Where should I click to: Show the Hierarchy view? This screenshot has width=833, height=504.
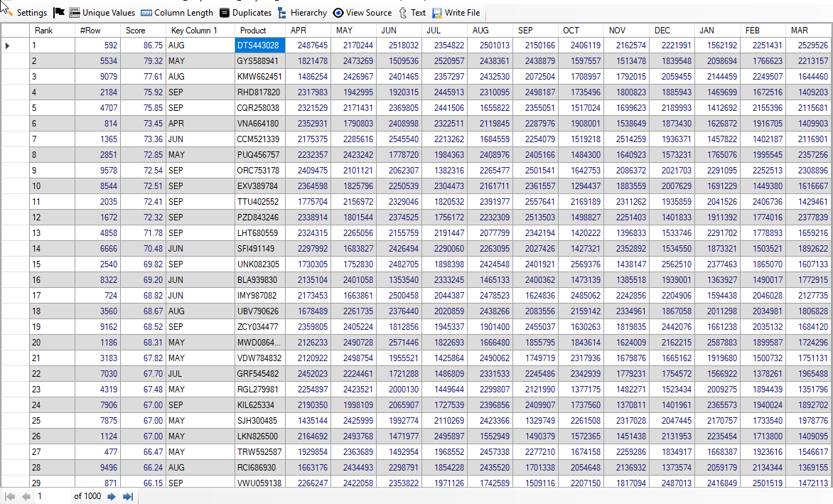pyautogui.click(x=283, y=13)
